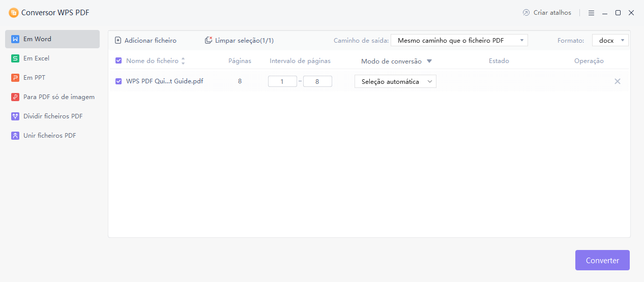Switch to Em Word tab
644x282 pixels.
(x=52, y=39)
